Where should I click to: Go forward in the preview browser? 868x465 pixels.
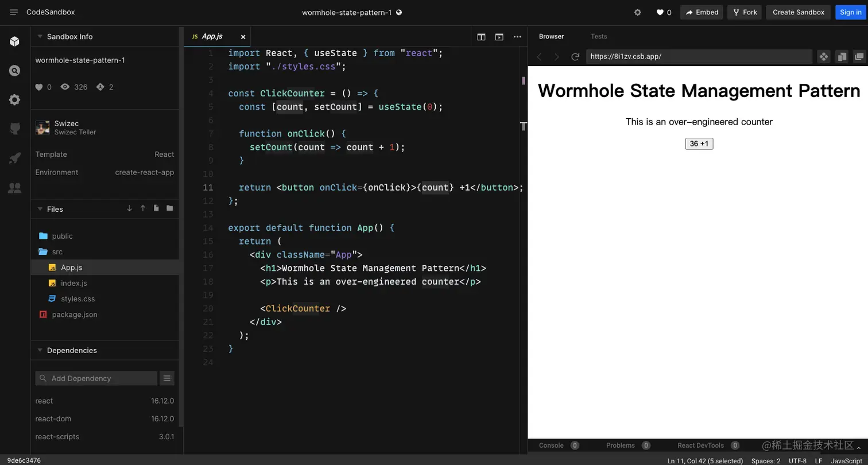tap(556, 56)
